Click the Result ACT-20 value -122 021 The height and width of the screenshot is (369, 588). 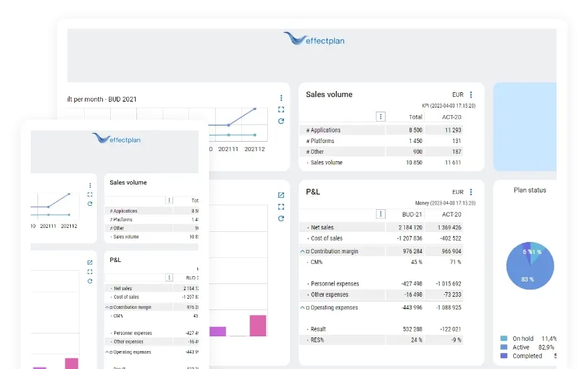click(x=450, y=330)
